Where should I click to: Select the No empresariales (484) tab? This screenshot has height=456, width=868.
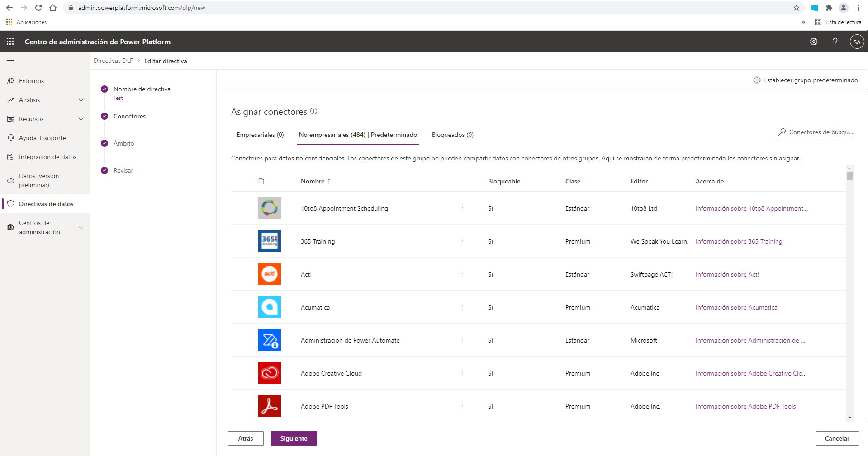tap(358, 135)
